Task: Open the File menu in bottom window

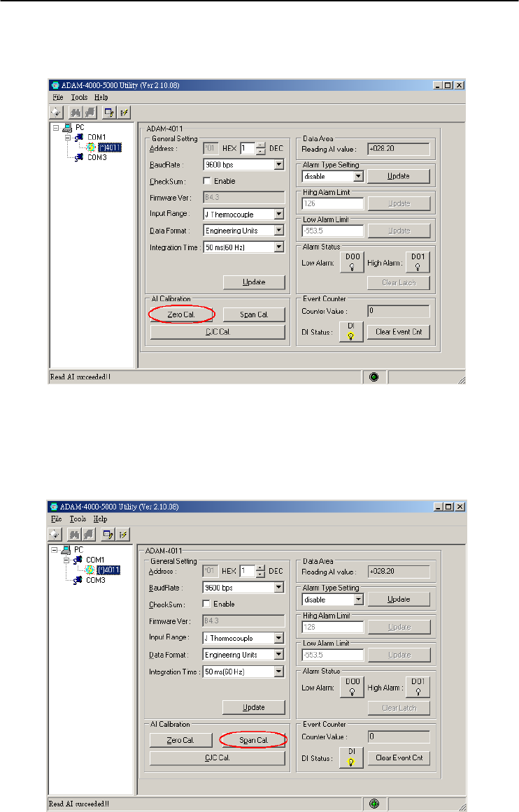Action: click(x=57, y=519)
